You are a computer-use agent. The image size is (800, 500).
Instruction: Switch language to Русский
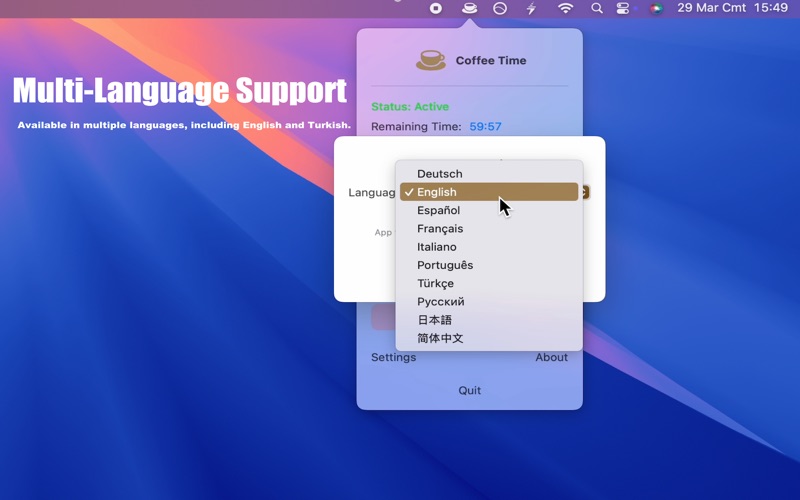pos(489,302)
